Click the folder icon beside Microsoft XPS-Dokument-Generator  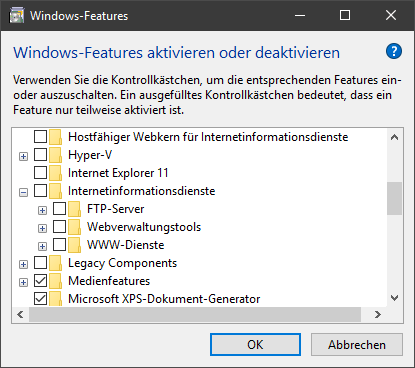pyautogui.click(x=55, y=299)
